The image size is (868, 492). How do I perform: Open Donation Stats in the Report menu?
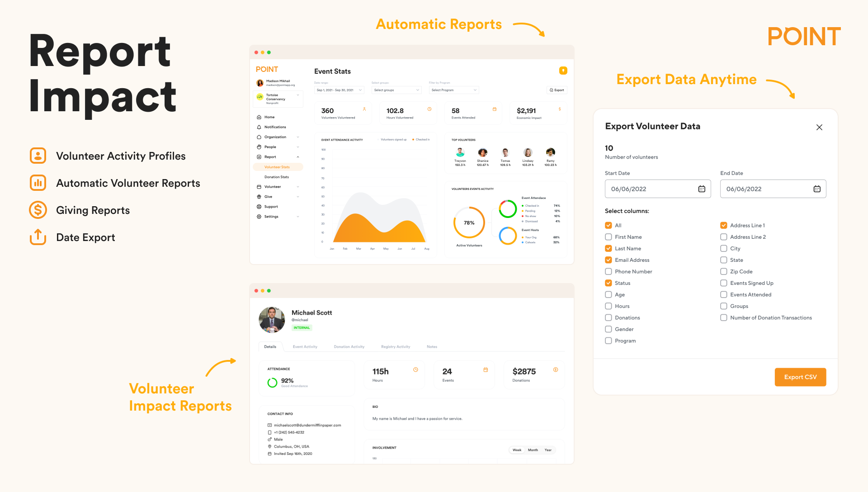tap(276, 177)
